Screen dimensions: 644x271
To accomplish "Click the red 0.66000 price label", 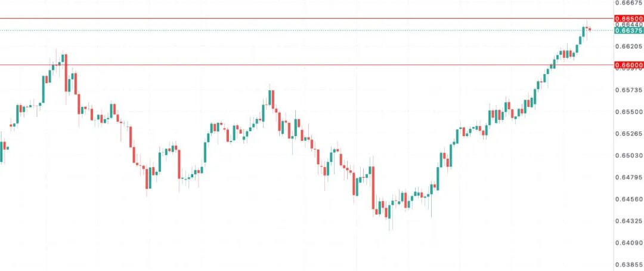I will [628, 64].
